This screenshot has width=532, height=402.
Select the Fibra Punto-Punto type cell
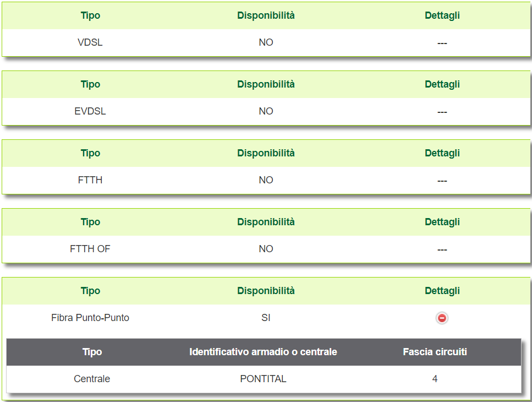(90, 318)
